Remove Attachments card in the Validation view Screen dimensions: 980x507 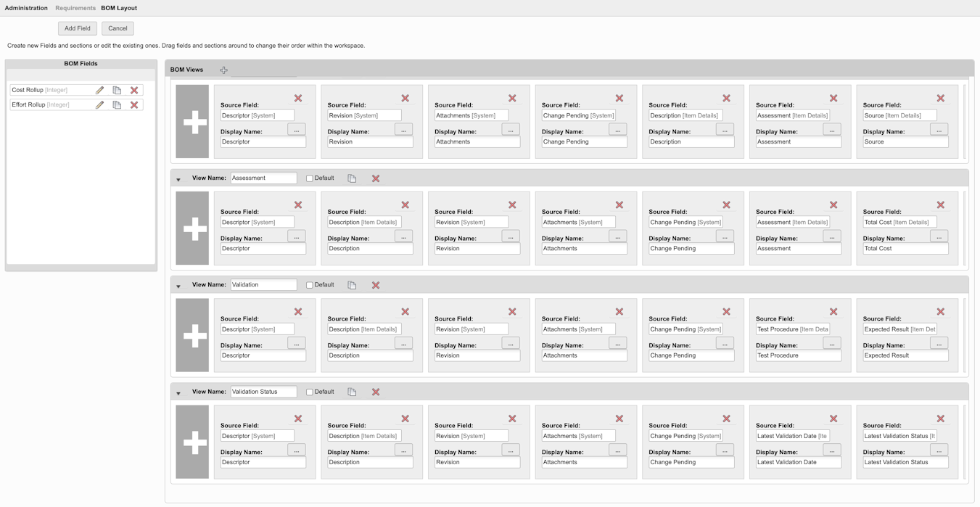619,312
